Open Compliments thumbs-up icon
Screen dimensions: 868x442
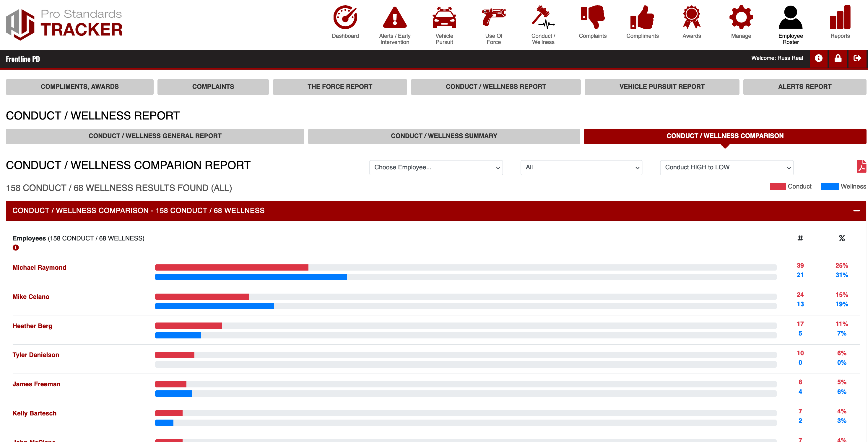642,17
